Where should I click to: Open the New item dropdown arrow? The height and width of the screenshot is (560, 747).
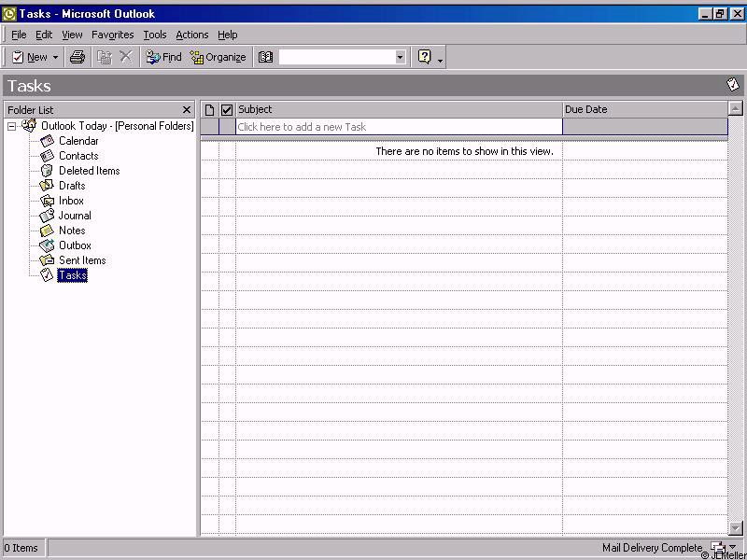point(55,58)
